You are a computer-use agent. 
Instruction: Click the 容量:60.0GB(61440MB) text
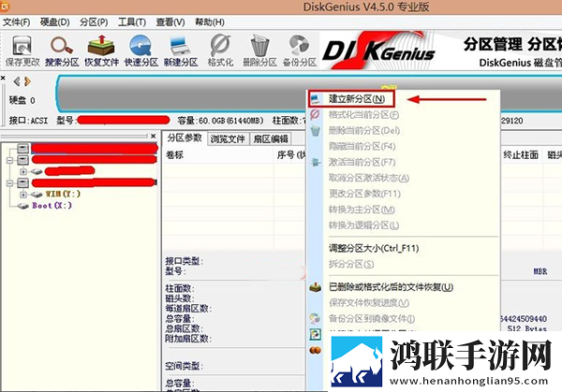coord(220,121)
